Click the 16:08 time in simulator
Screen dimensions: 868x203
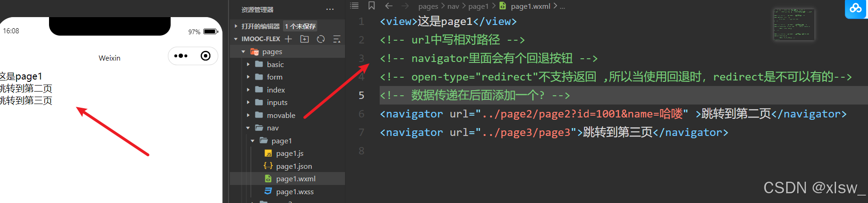(x=11, y=31)
